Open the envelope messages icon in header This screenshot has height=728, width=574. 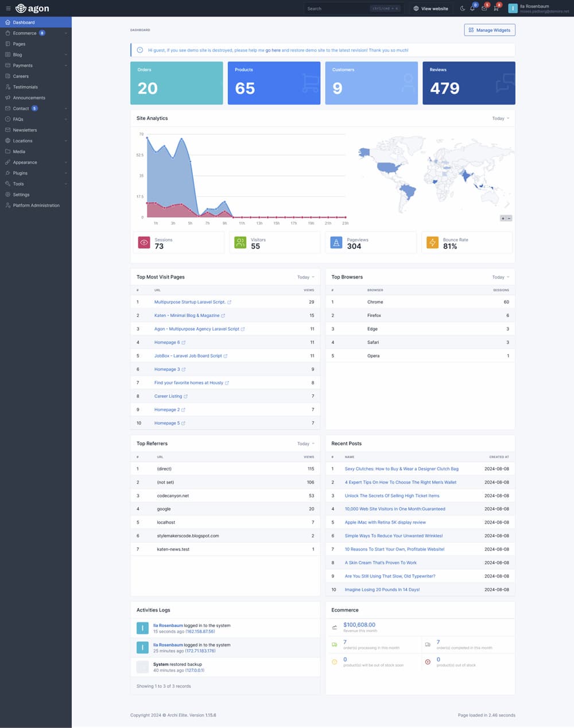pos(484,9)
